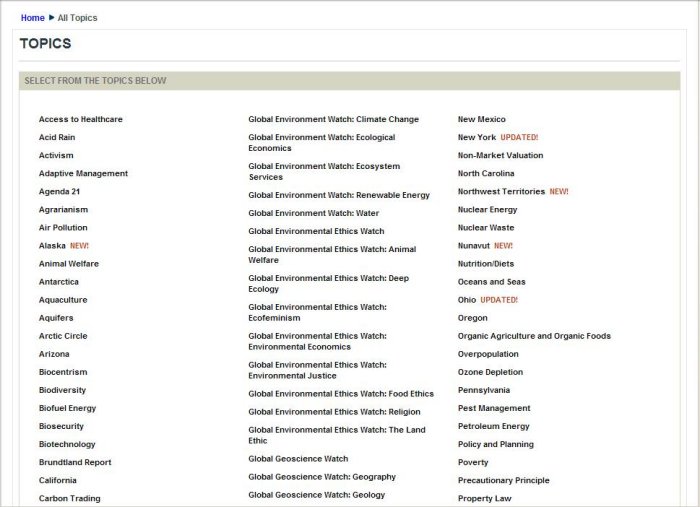Open the Petroleum Energy topic

494,426
